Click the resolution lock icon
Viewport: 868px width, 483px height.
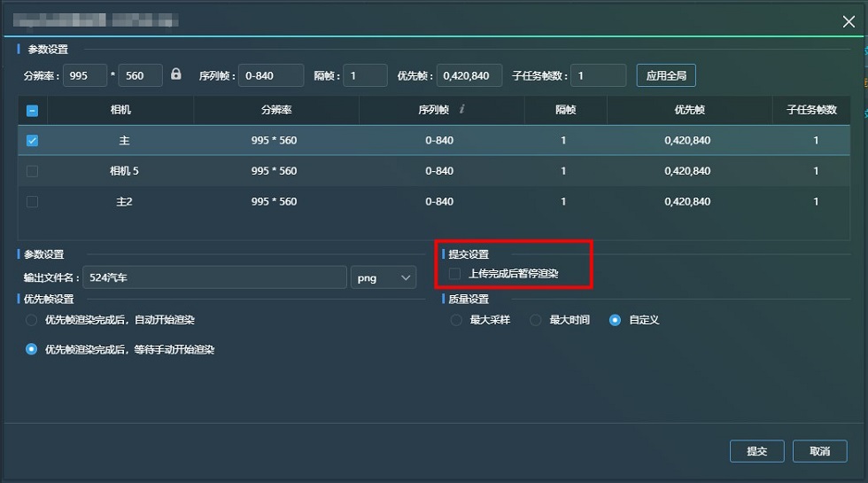click(176, 74)
